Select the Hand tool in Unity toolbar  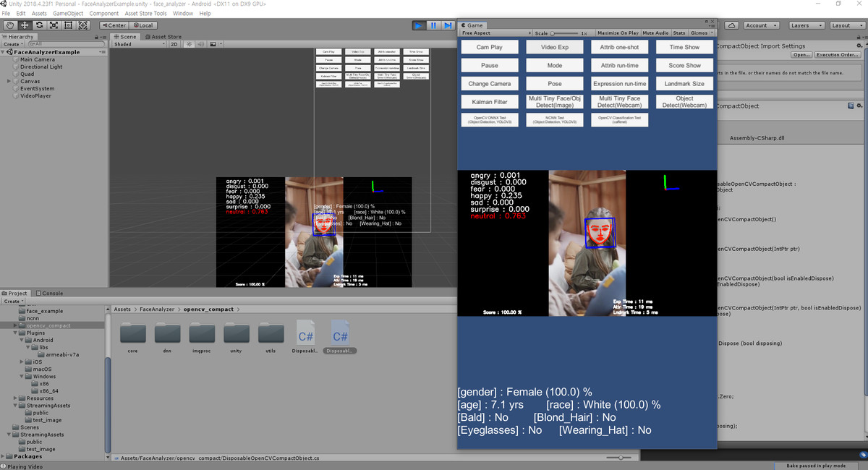[10, 25]
